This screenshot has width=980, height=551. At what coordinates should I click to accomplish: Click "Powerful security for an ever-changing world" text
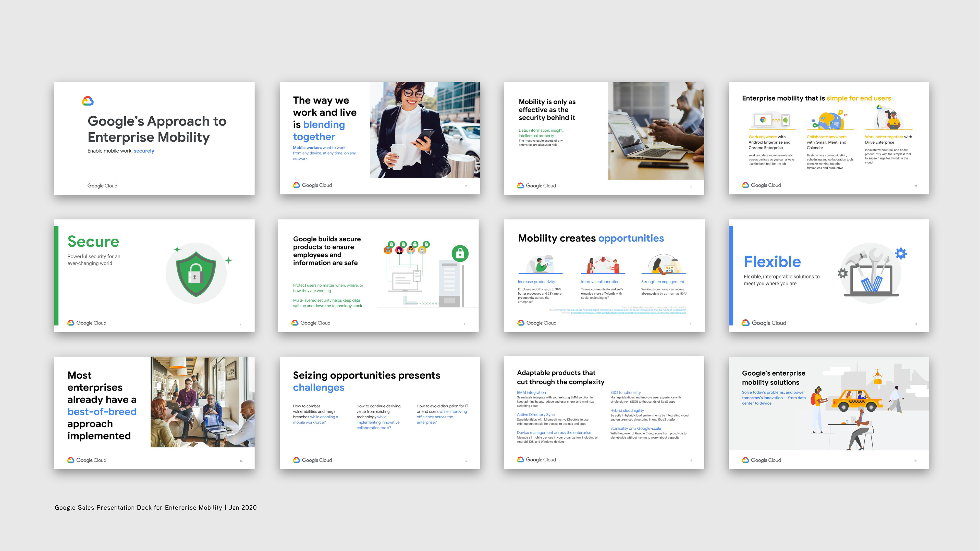pyautogui.click(x=94, y=260)
